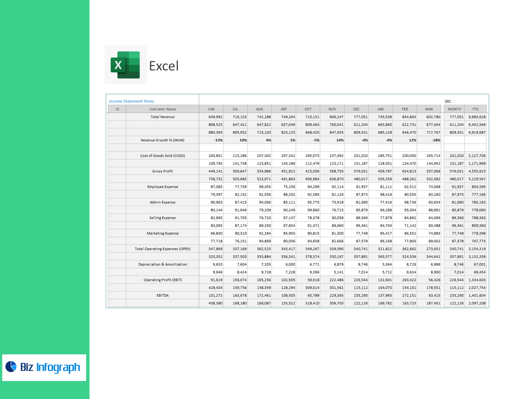Click the Marketing Expense row label
The width and height of the screenshot is (532, 399).
point(163,233)
